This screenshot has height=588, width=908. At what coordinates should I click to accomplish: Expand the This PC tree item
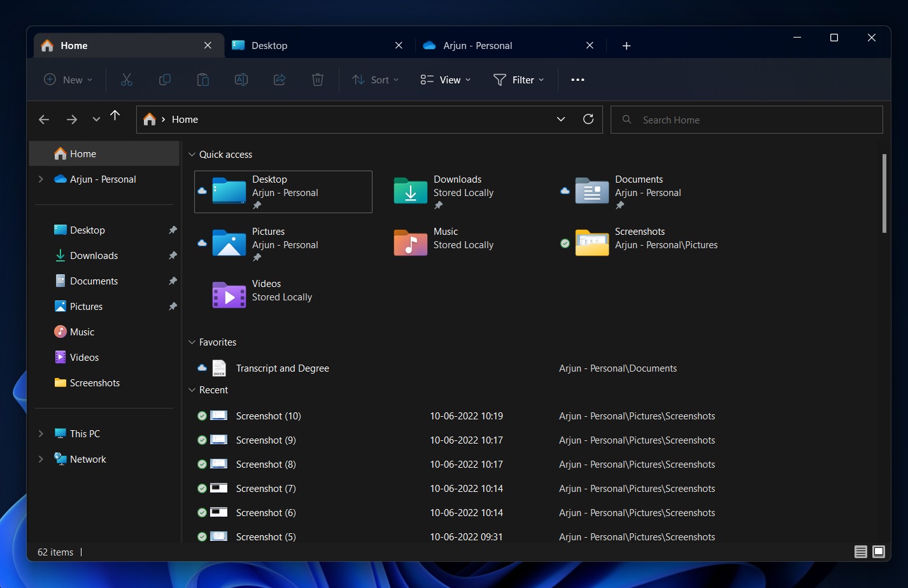click(41, 433)
